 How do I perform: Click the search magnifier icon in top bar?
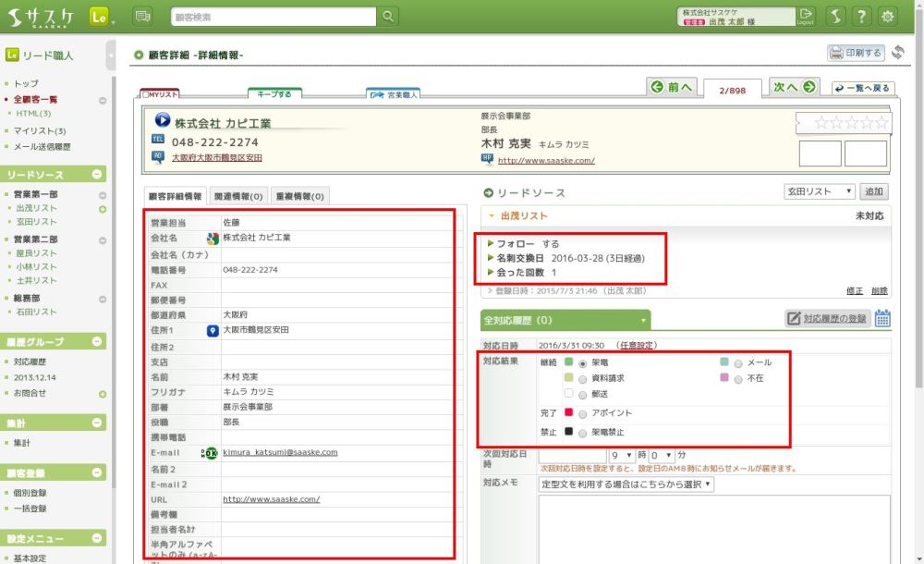[x=388, y=17]
